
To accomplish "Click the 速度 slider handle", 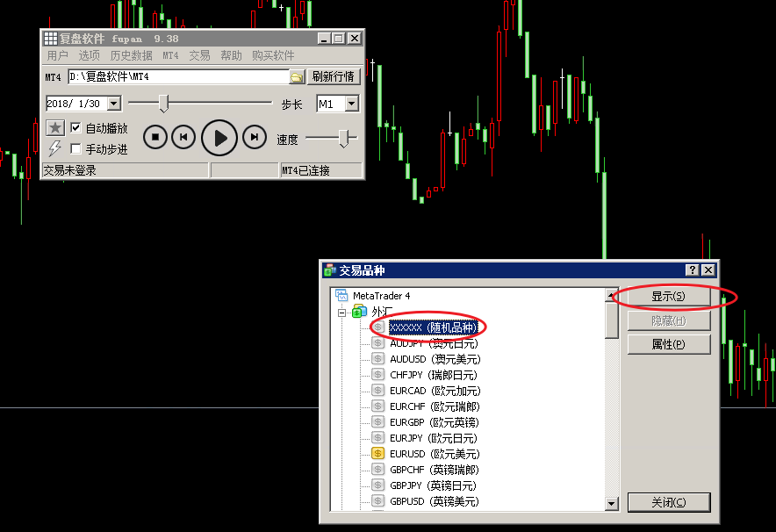I will pyautogui.click(x=344, y=138).
